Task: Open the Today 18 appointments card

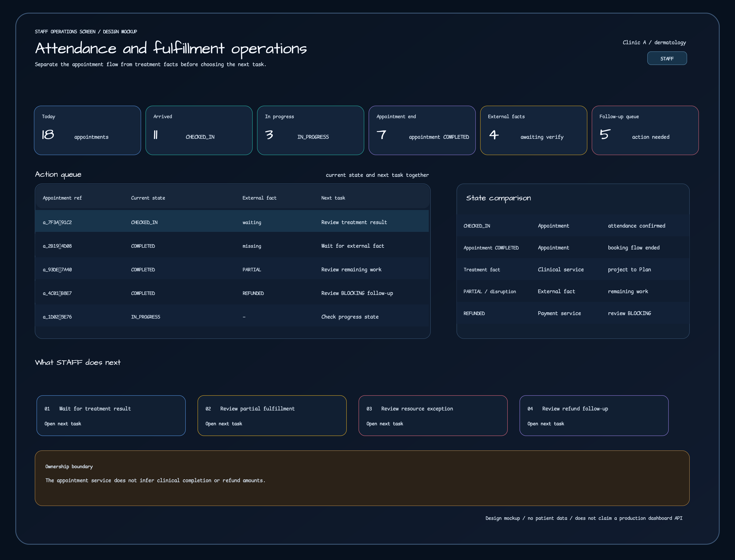Action: tap(87, 130)
